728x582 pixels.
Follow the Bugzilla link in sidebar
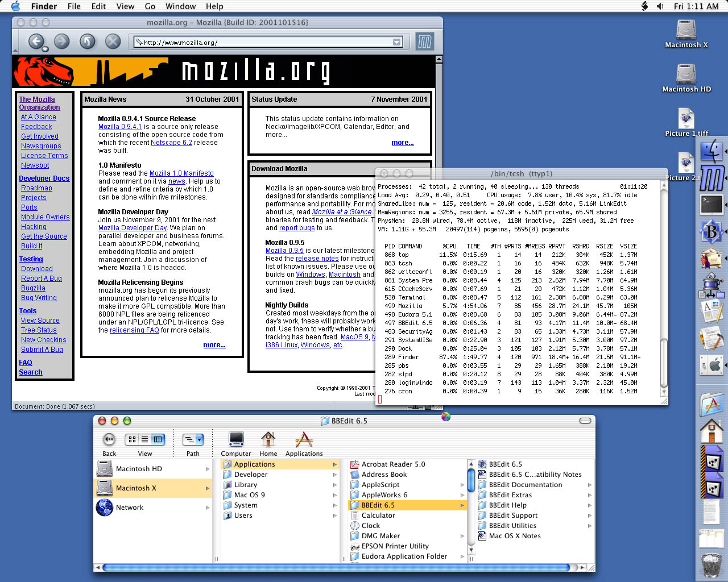tap(33, 288)
